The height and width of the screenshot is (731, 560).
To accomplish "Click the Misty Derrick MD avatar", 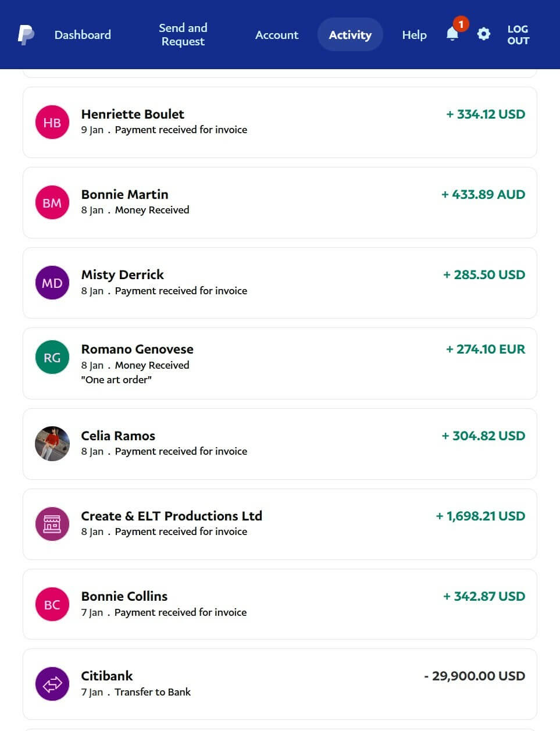I will [x=52, y=283].
